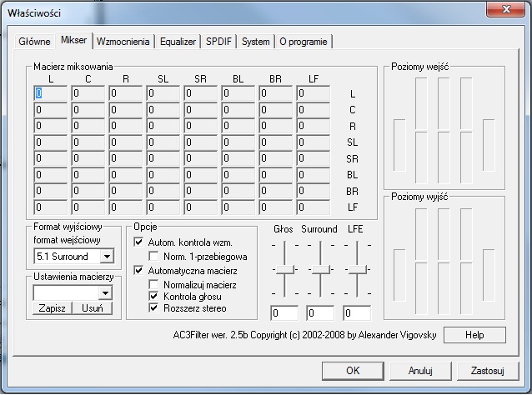Viewport: 532px width, 395px height.
Task: Open the Wzmocnienia tab
Action: (x=123, y=42)
